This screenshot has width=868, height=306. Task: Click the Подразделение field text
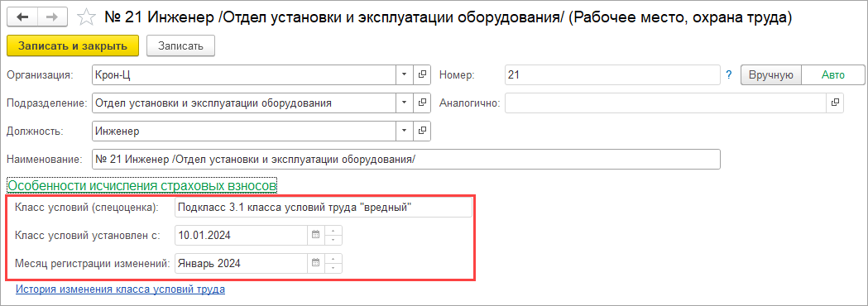click(243, 103)
